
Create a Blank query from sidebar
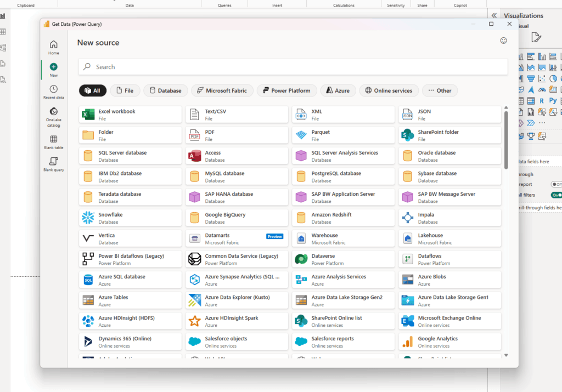click(x=53, y=164)
